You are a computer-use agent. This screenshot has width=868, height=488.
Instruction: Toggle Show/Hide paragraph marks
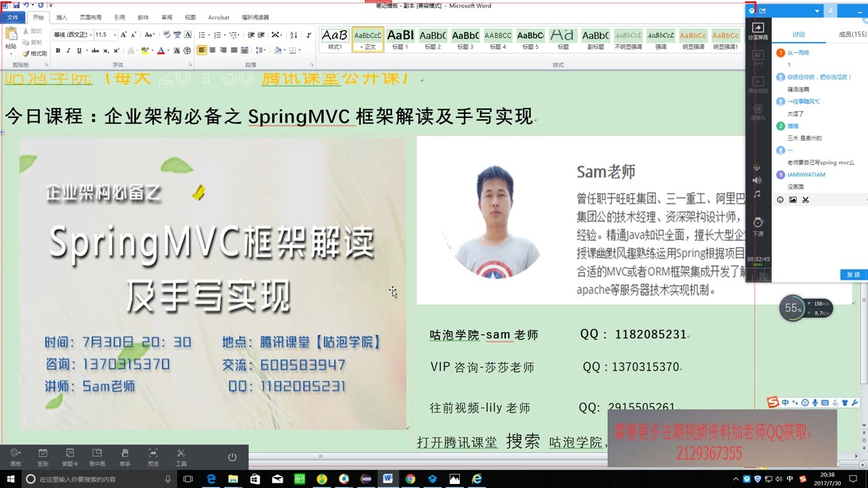point(309,35)
